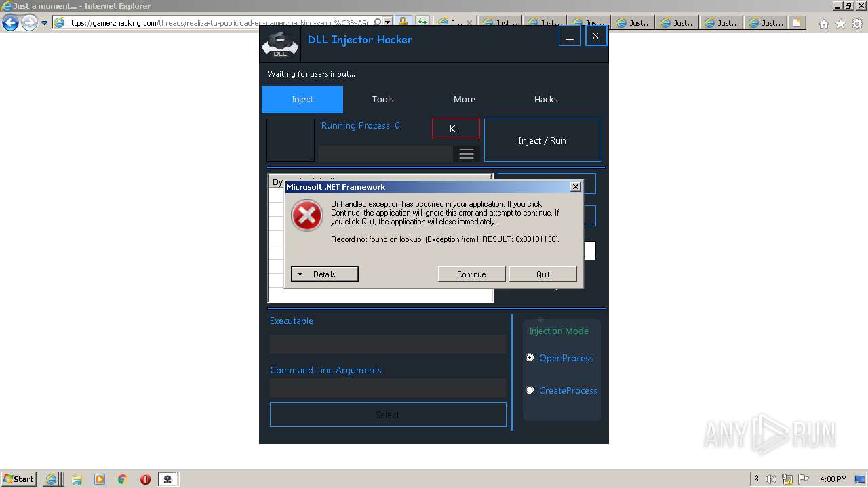Click the 'Waiting for users input...' status text
The width and height of the screenshot is (868, 488).
[311, 74]
